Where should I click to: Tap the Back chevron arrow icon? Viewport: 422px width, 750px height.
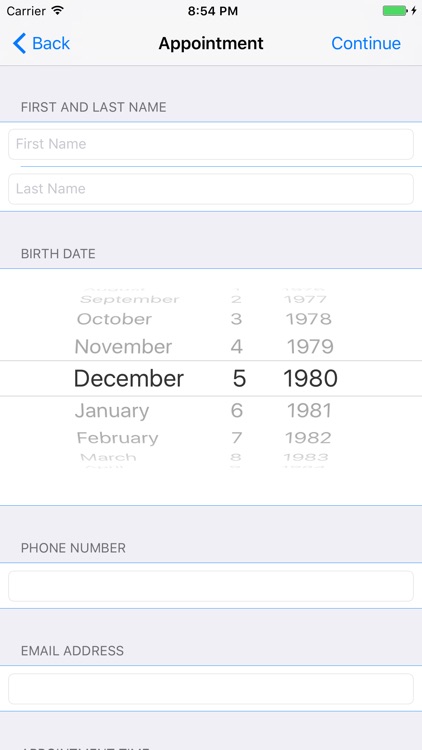pos(19,44)
